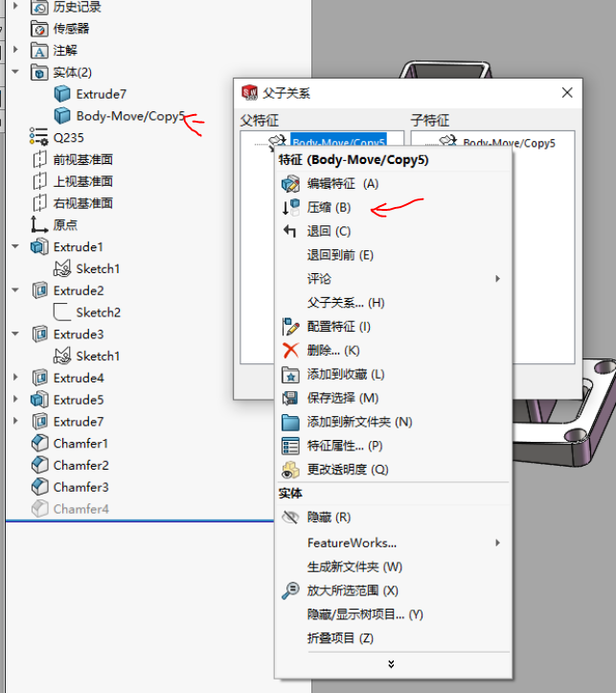Click the 上视基准面 plane icon
Image resolution: width=616 pixels, height=693 pixels.
(39, 181)
